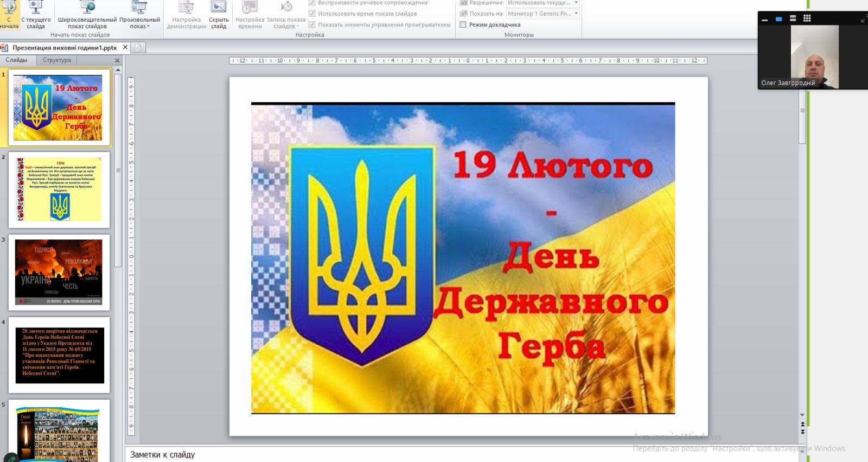Switch video panel to grid gallery view
Viewport: 868px width, 462px height.
(807, 18)
